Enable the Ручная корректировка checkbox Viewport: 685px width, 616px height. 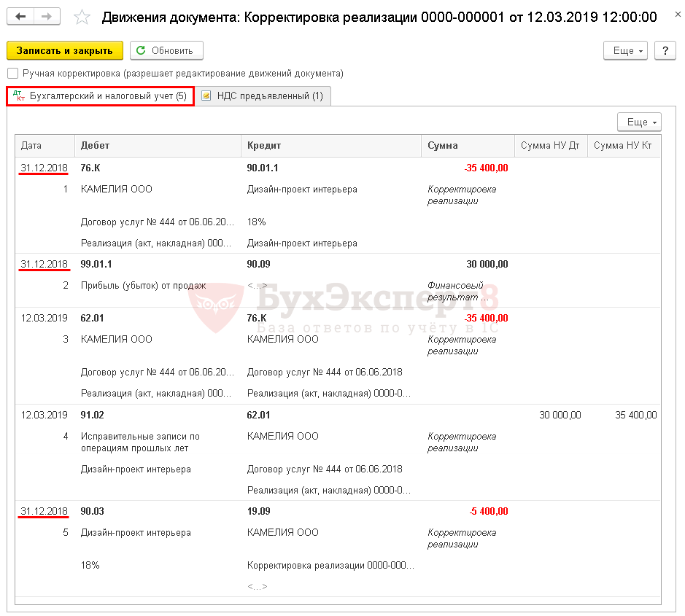click(x=12, y=74)
